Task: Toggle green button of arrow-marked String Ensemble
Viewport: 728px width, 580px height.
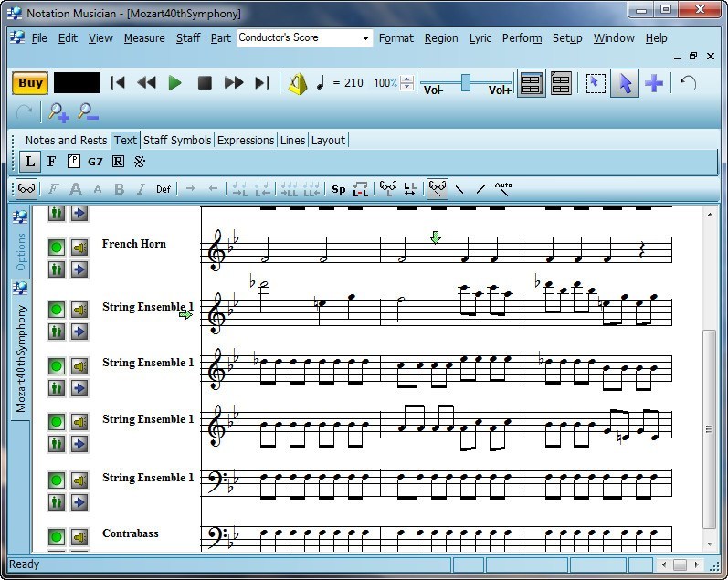Action: coord(57,310)
